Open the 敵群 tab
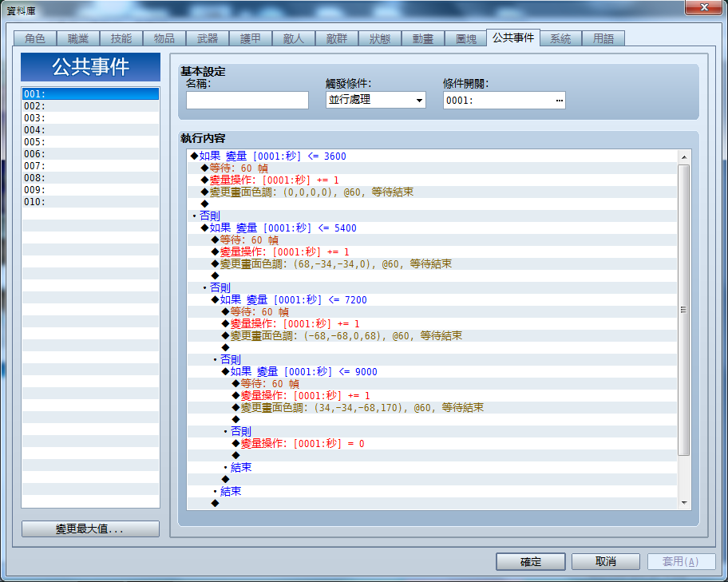728x582 pixels. pos(337,38)
